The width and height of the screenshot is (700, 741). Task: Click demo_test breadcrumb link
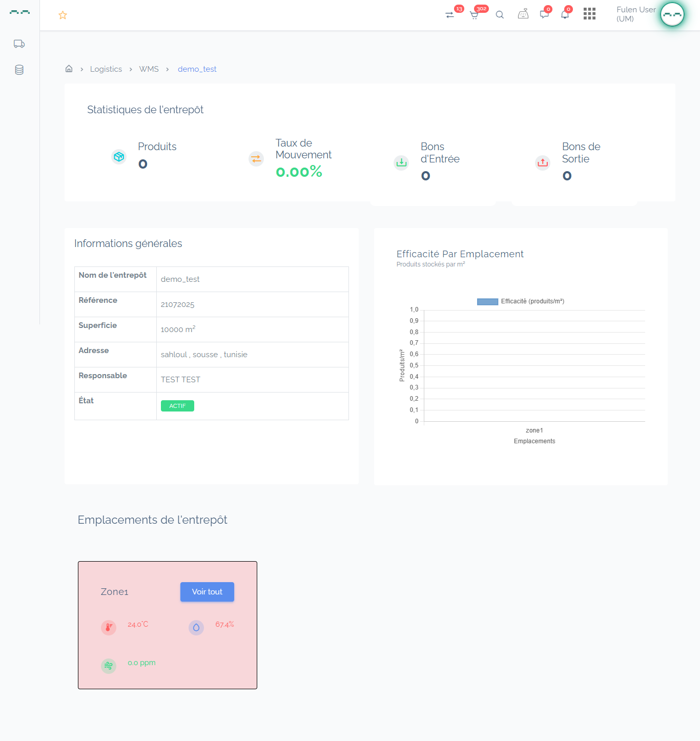[197, 69]
